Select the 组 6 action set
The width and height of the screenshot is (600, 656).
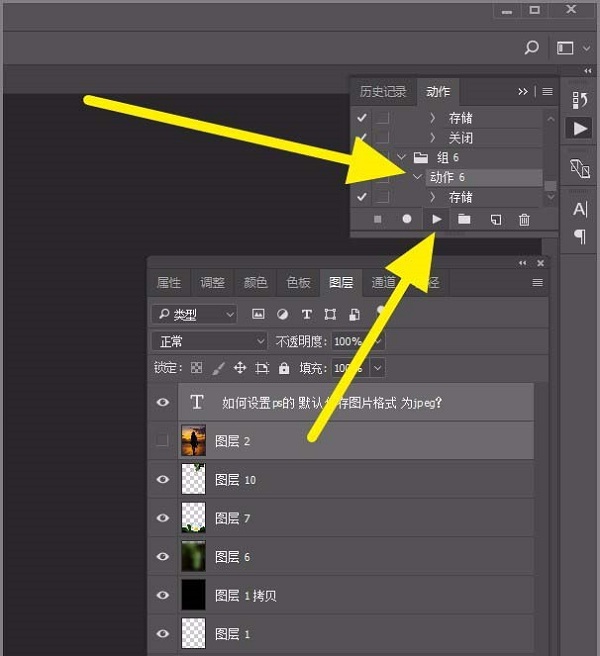click(x=448, y=157)
